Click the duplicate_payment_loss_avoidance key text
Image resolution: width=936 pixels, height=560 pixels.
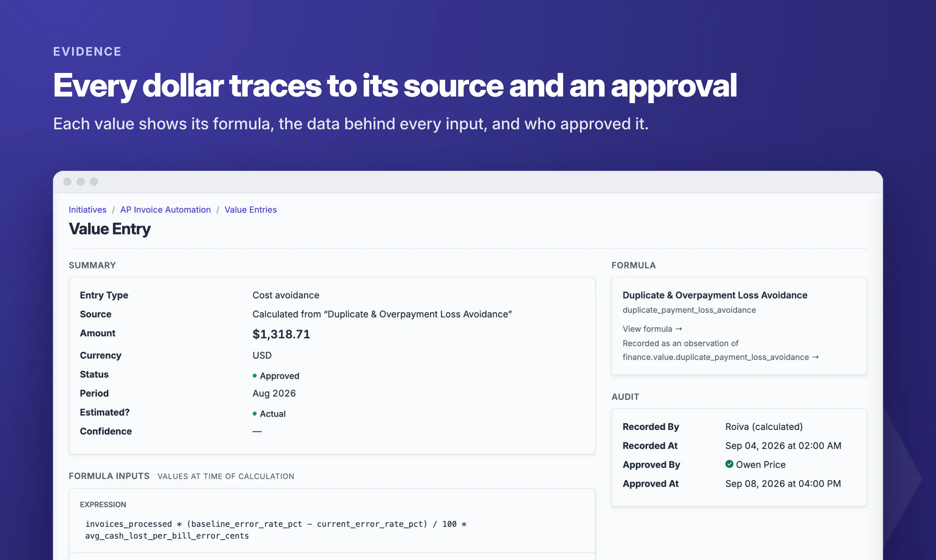click(689, 310)
